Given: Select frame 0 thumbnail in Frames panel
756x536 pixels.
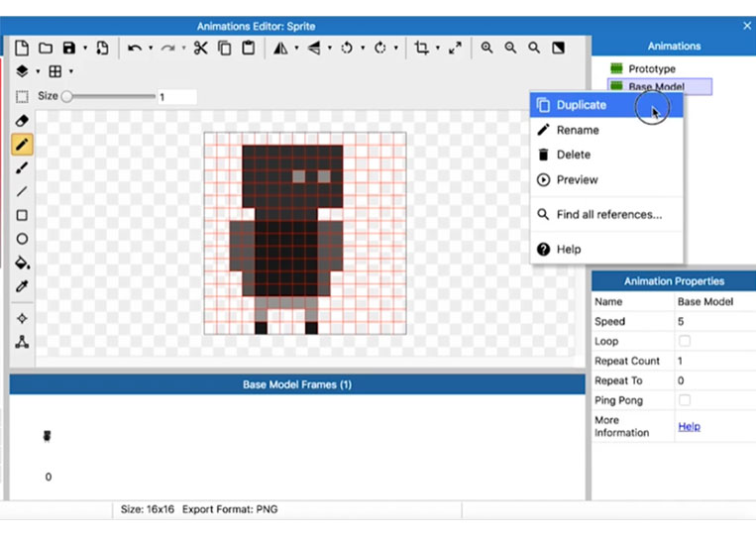Looking at the screenshot, I should pyautogui.click(x=47, y=436).
